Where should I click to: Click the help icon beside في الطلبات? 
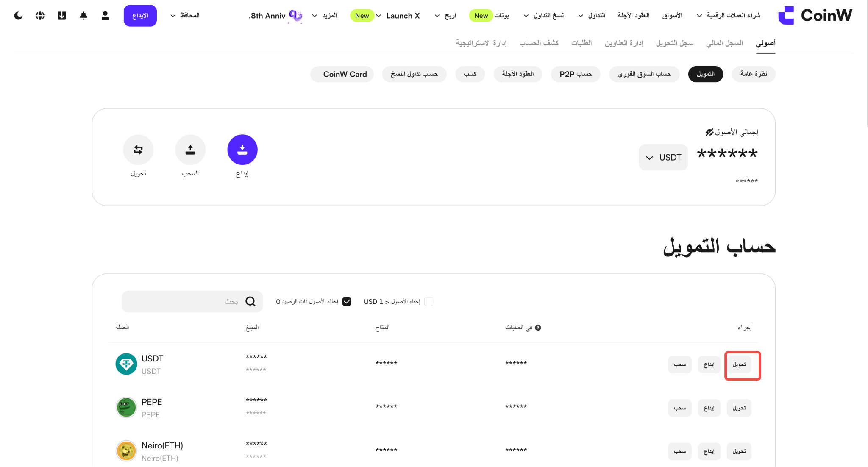[538, 328]
